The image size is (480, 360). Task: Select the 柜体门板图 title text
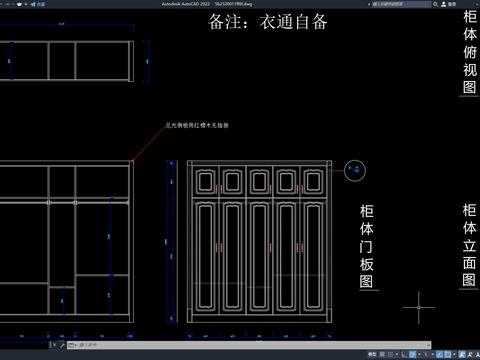[x=367, y=246]
